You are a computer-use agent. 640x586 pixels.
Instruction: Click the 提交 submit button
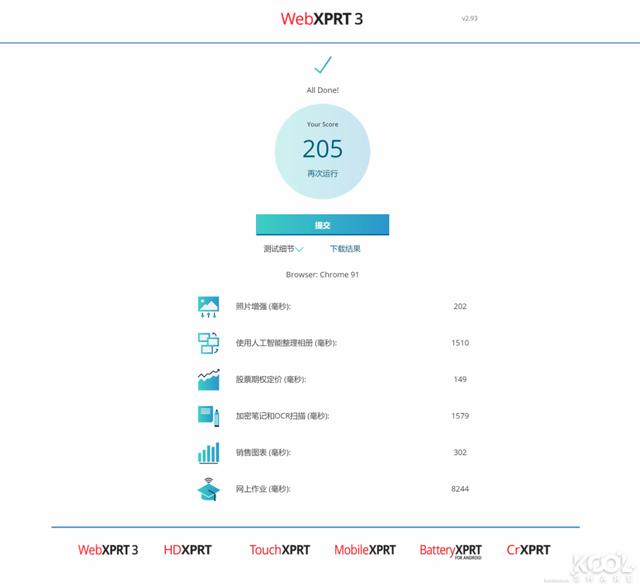[322, 225]
